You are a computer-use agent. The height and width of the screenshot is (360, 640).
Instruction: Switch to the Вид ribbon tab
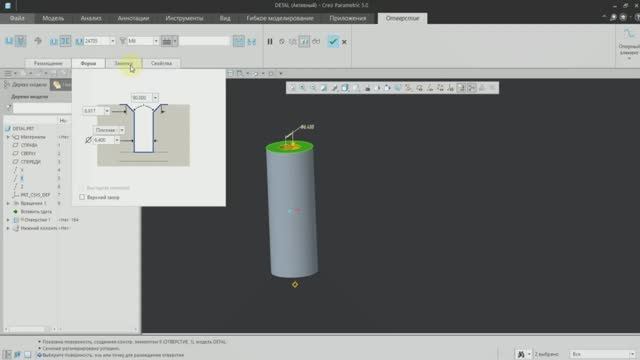pos(225,18)
